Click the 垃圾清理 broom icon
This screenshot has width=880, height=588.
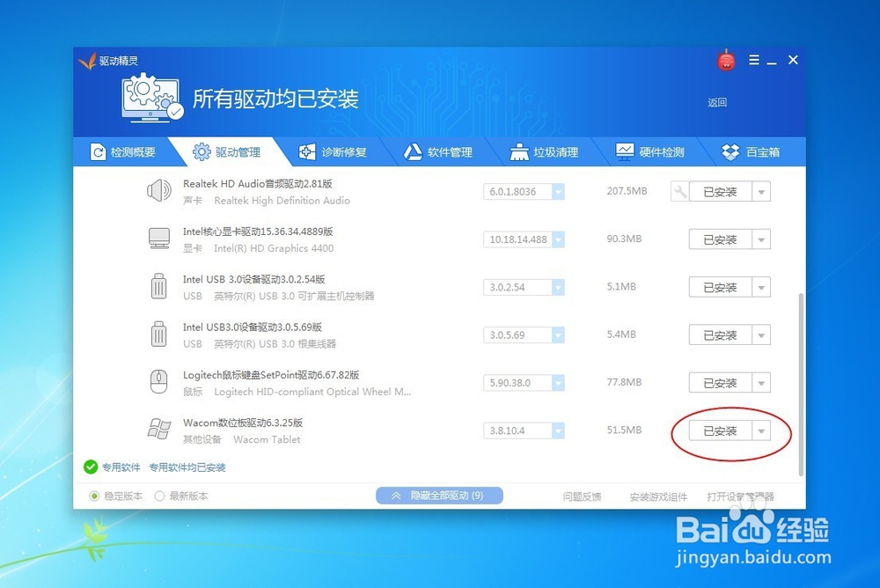coord(519,151)
